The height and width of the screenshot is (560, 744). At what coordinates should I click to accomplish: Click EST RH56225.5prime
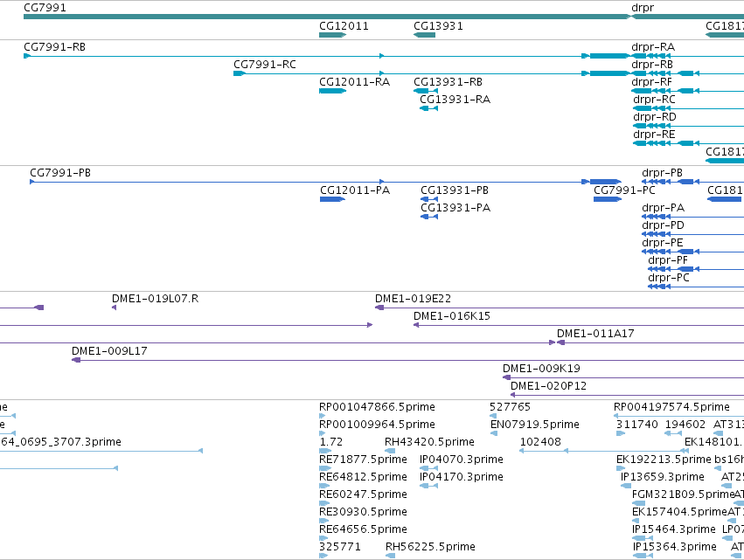430,547
